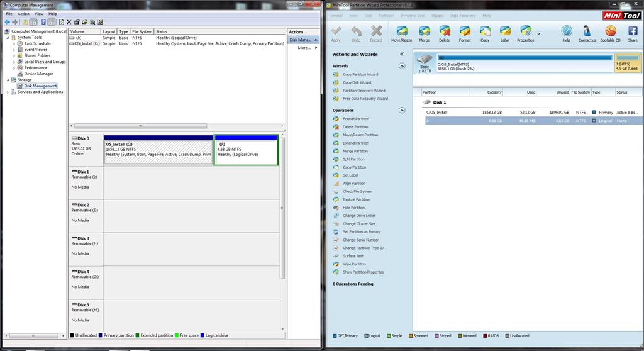Image resolution: width=644 pixels, height=351 pixels.
Task: Open Help menu in Computer Management
Action: [53, 14]
